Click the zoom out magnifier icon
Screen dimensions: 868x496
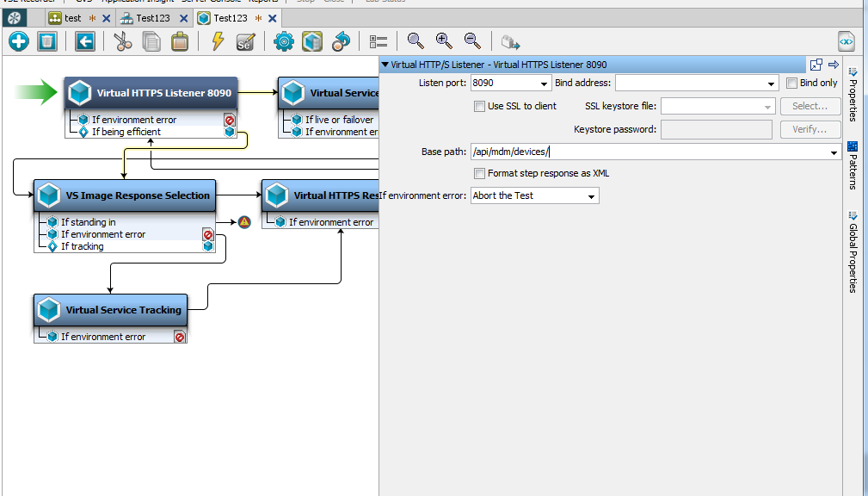471,40
